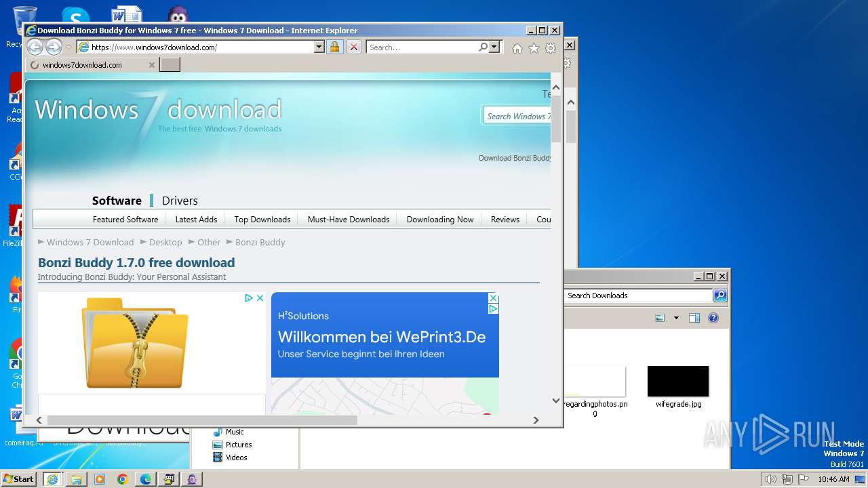Screen dimensions: 868x488
Task: Open the recent pages dropdown beside Forward
Action: click(x=68, y=47)
